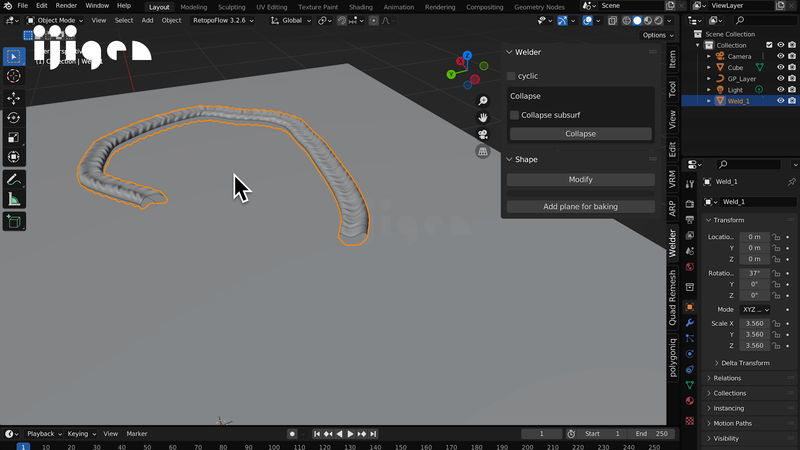Hide Cube in viewport via eye icon
This screenshot has height=450, width=800.
(781, 67)
